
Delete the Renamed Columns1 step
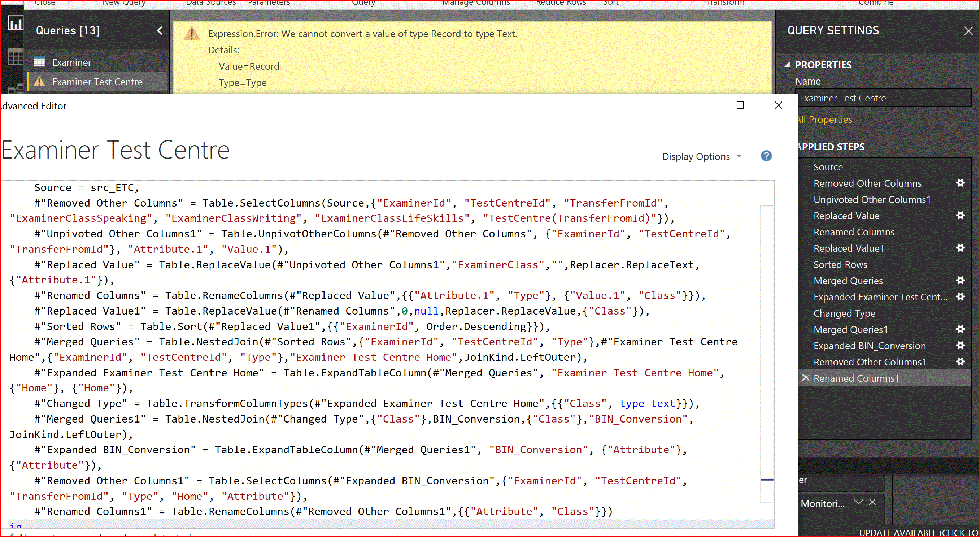[x=805, y=378]
